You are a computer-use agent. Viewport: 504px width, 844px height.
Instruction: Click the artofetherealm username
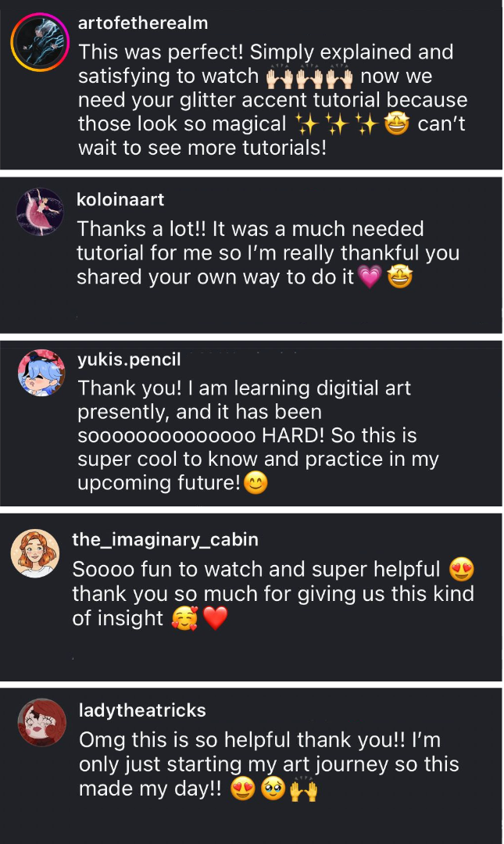pos(143,23)
